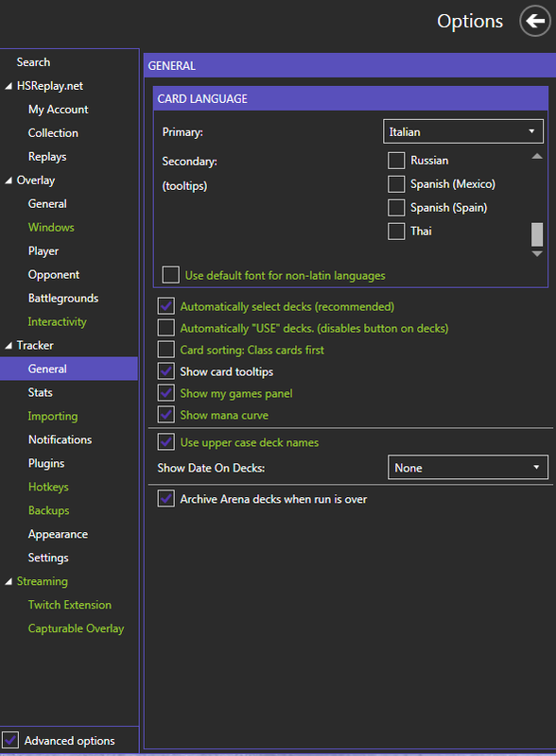This screenshot has height=756, width=556.
Task: Select My Account under HSReplay.net
Action: coord(58,110)
